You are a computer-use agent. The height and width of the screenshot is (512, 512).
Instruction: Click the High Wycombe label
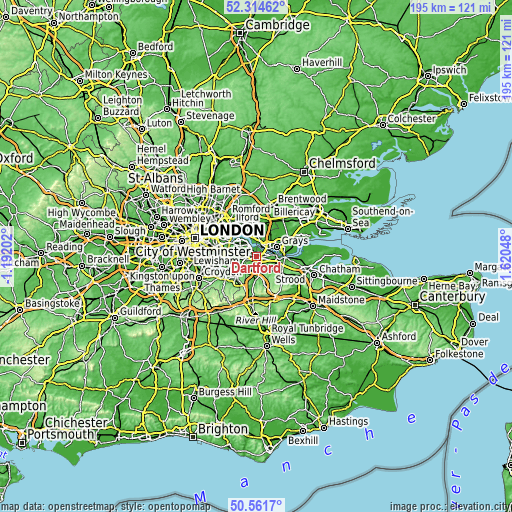[82, 212]
